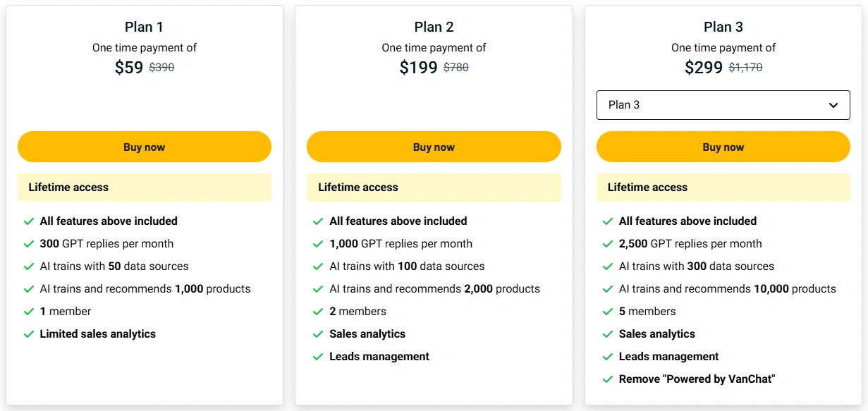Click checkmark next to Plan 2 Leads management

(318, 357)
